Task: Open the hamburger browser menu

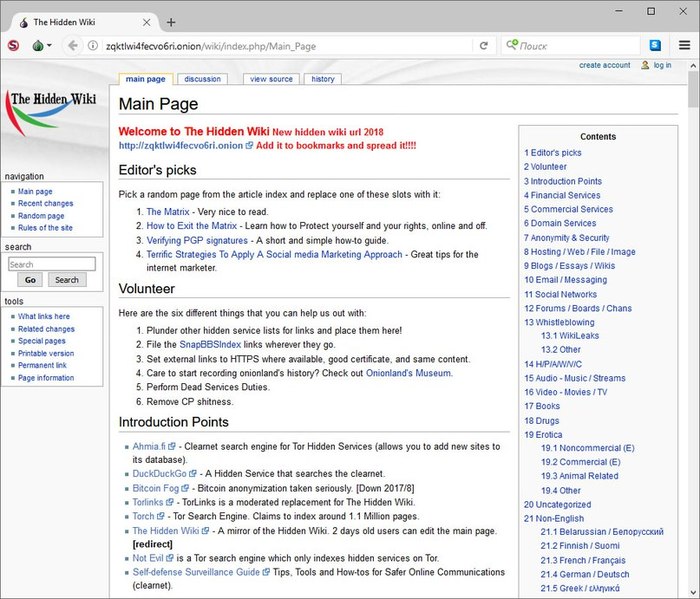Action: [684, 45]
